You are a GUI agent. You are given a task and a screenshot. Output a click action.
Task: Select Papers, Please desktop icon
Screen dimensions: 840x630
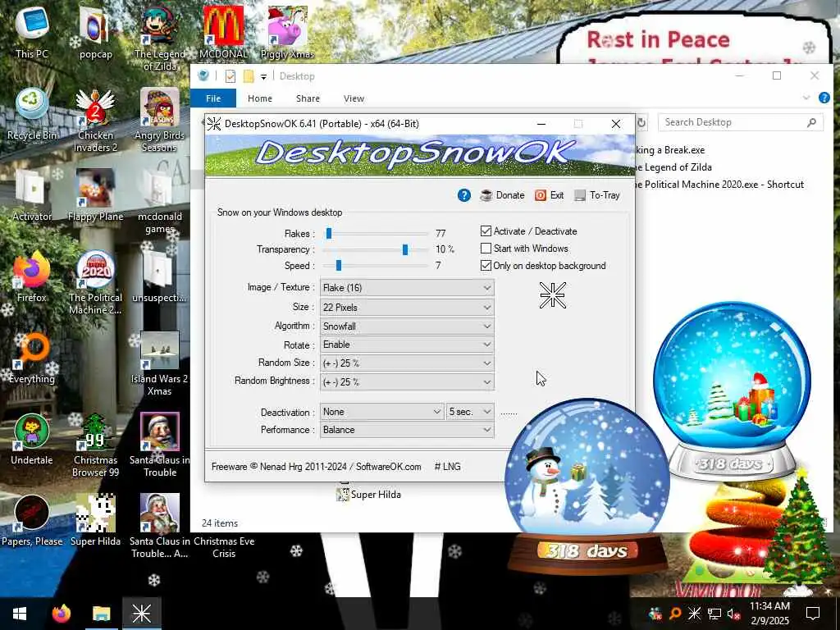tap(32, 519)
